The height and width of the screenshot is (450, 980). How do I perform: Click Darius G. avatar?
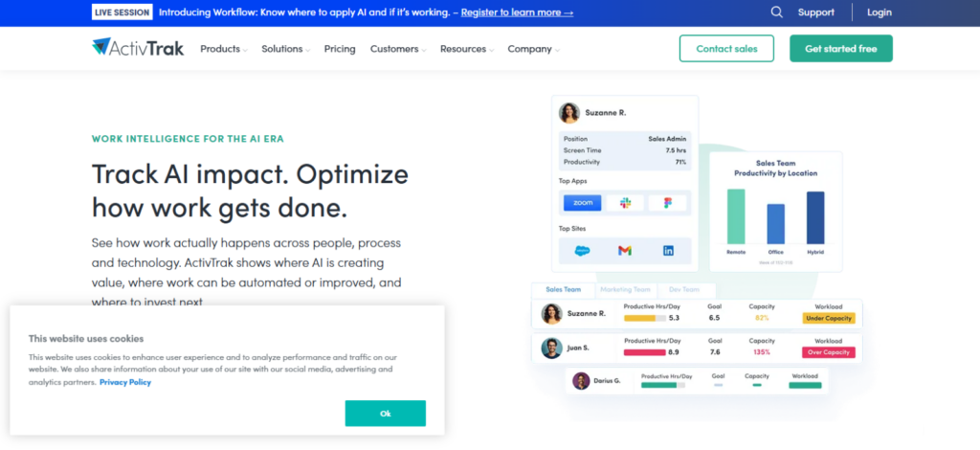point(581,381)
